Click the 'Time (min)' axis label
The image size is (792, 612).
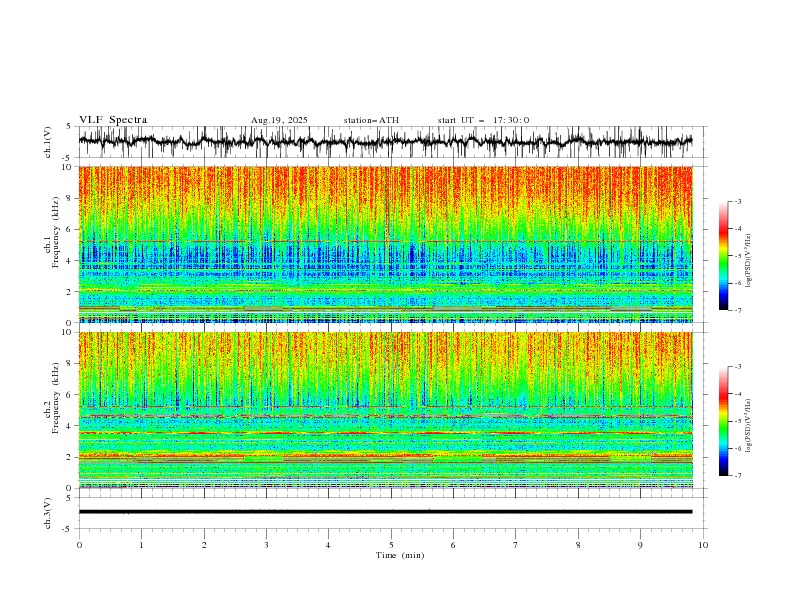tap(400, 555)
